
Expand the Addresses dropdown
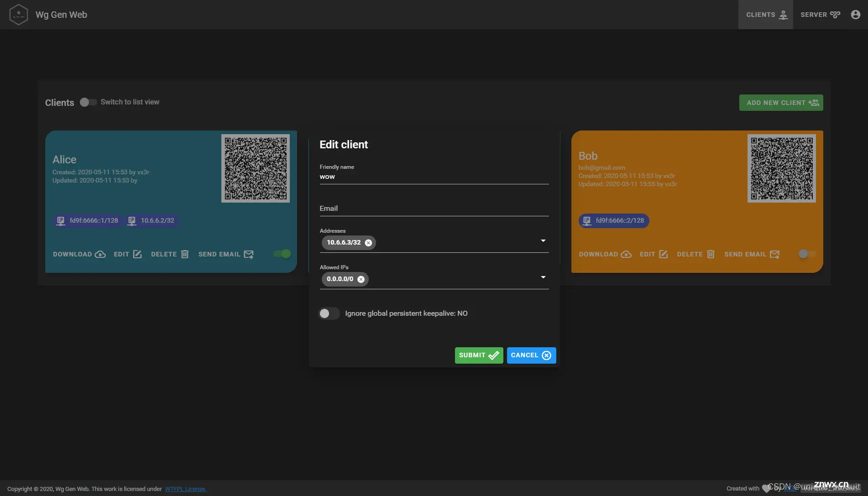(543, 241)
